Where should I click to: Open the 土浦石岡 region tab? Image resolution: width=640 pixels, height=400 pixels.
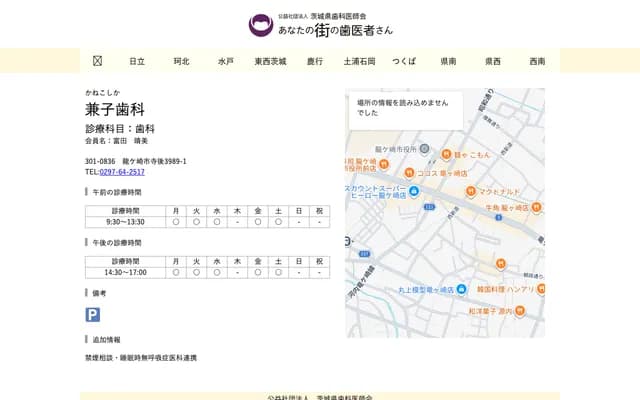point(359,61)
